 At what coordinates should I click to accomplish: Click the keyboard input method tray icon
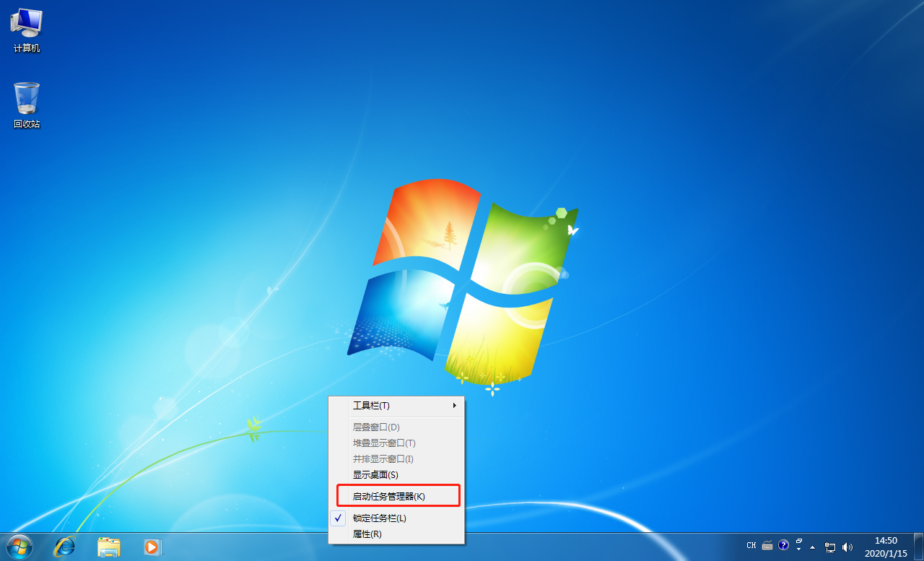tap(767, 546)
